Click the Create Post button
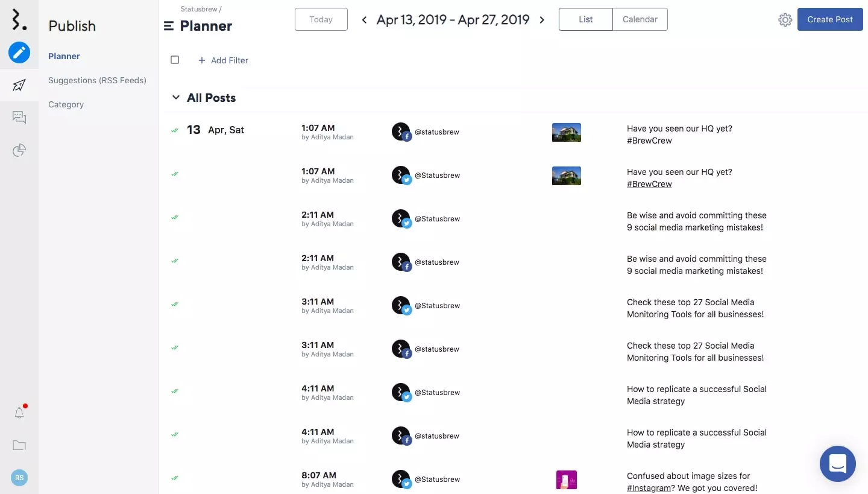 click(x=830, y=19)
